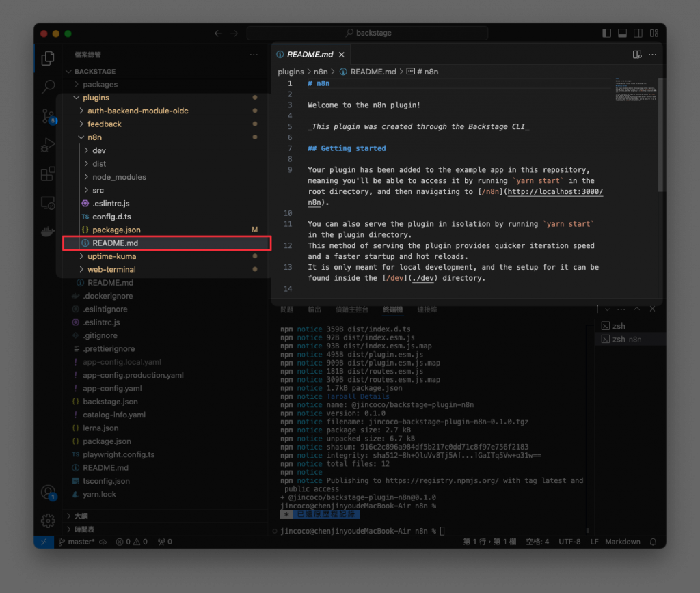700x593 pixels.
Task: Open Source Control view with badge
Action: (x=48, y=116)
